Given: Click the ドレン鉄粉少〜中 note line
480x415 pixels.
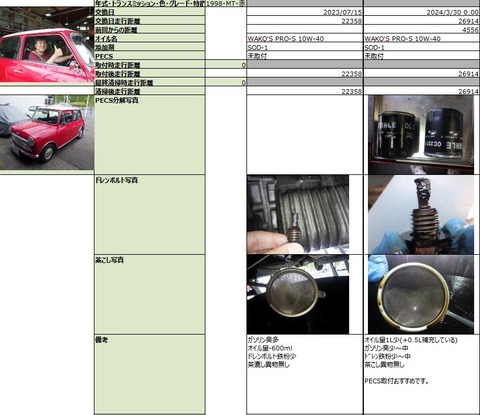Looking at the screenshot, I should point(388,356).
